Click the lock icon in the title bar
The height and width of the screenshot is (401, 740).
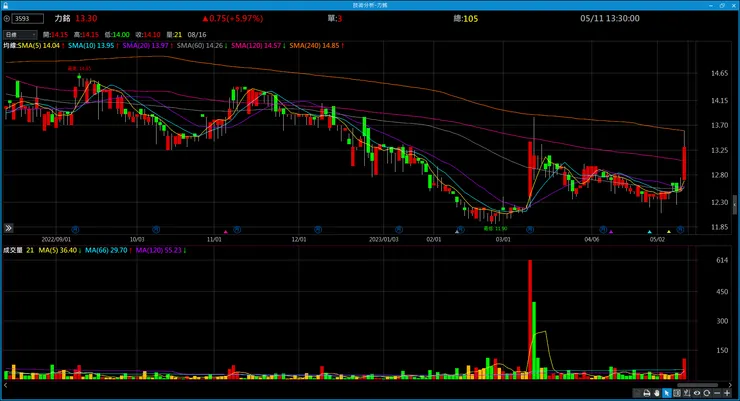click(6, 5)
